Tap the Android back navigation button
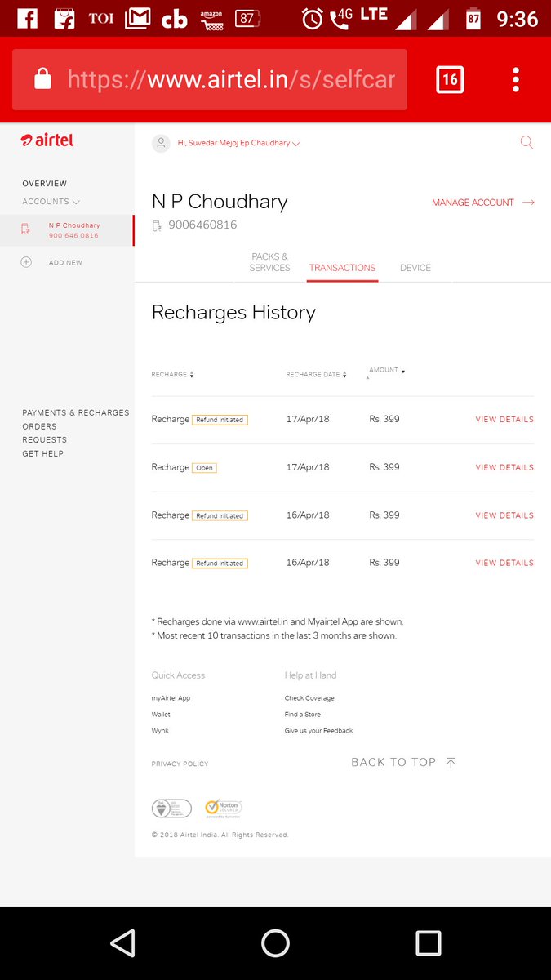Screen dimensions: 551x980 (x=122, y=943)
